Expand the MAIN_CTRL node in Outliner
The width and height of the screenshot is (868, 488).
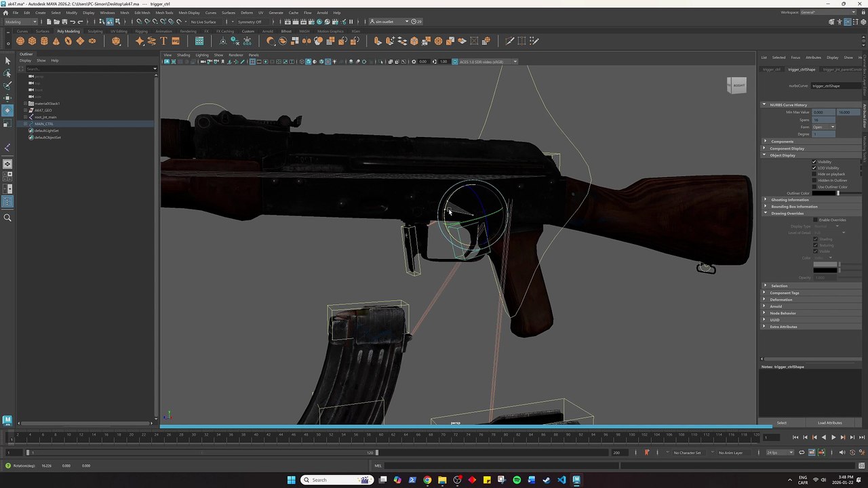tap(25, 124)
